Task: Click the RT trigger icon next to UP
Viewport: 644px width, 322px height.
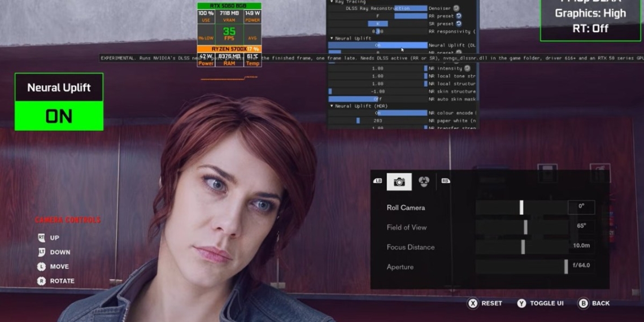Action: (x=41, y=238)
